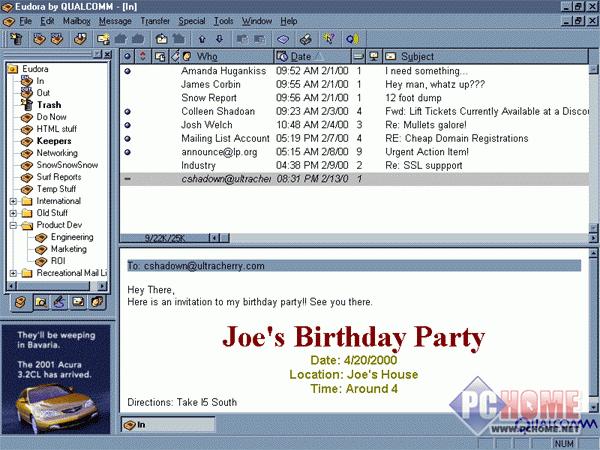Click the New Message toolbar icon
600x450 pixels.
coord(103,39)
